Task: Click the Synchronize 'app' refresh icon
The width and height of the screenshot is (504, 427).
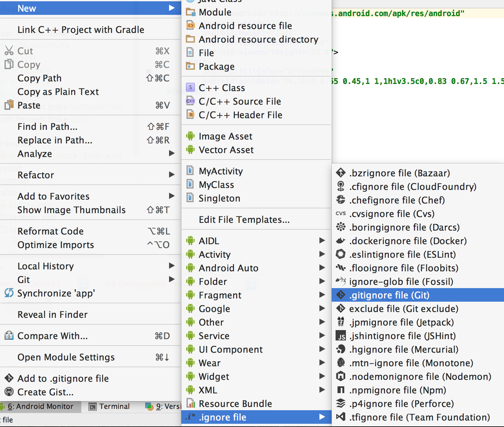Action: click(9, 293)
